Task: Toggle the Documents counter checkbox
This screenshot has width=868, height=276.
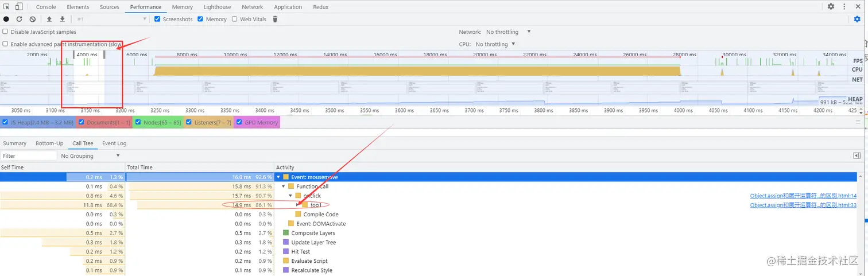Action: click(x=81, y=122)
